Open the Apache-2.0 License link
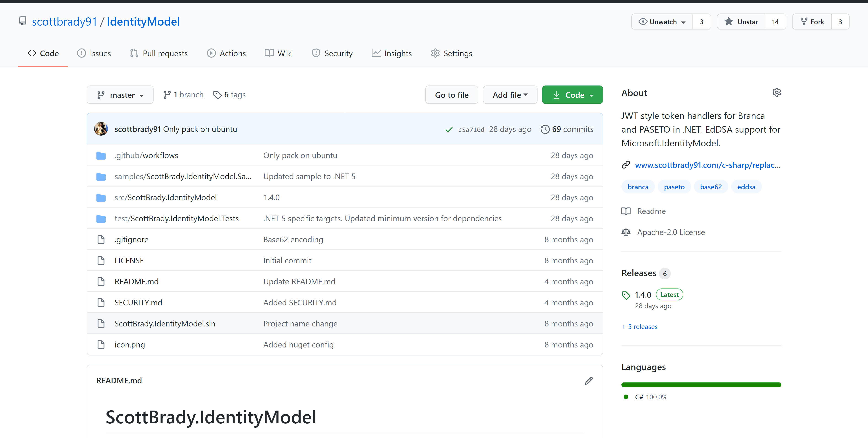The image size is (868, 438). click(671, 232)
